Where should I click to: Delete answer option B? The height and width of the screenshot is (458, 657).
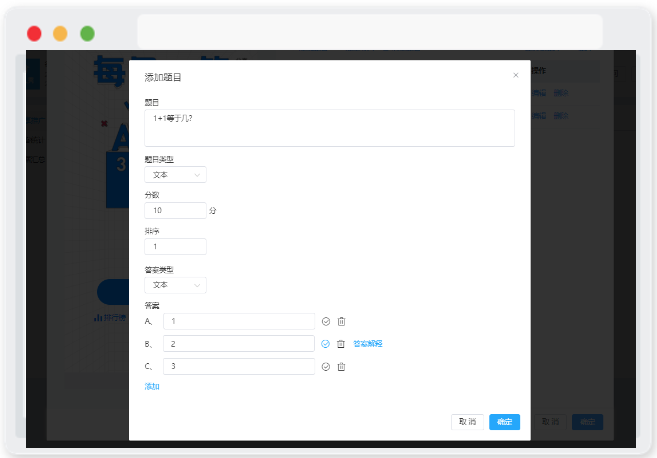pyautogui.click(x=341, y=344)
